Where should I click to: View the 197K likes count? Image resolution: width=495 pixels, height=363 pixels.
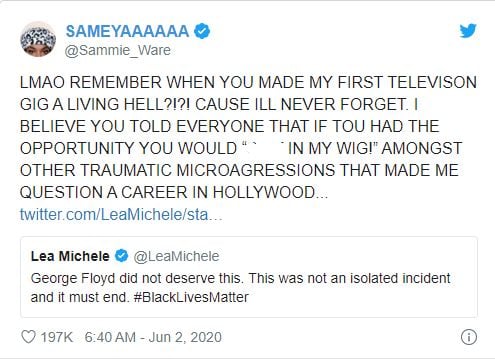click(56, 337)
